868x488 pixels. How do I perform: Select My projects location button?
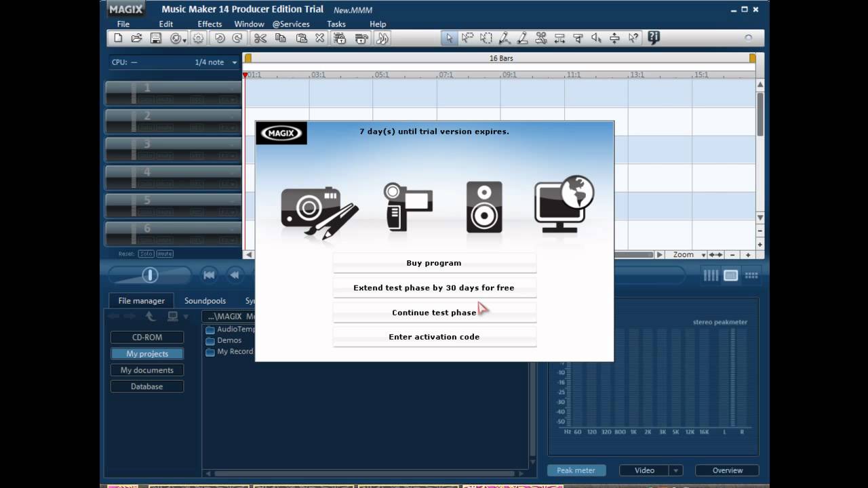point(147,354)
